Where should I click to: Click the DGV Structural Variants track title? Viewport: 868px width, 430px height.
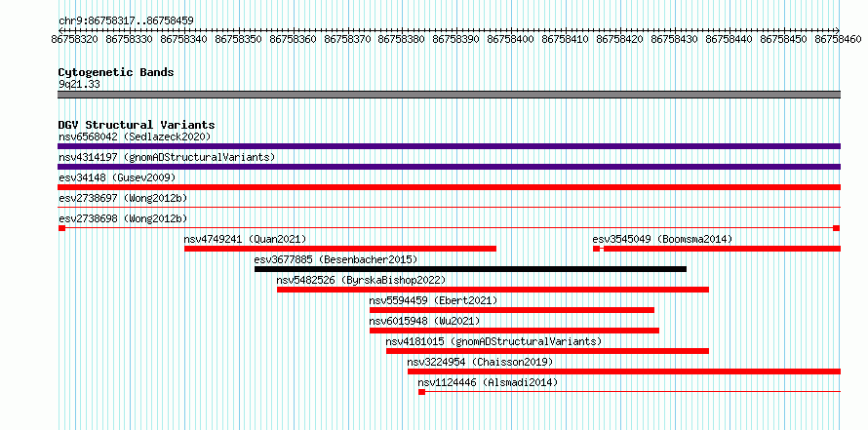(x=137, y=125)
